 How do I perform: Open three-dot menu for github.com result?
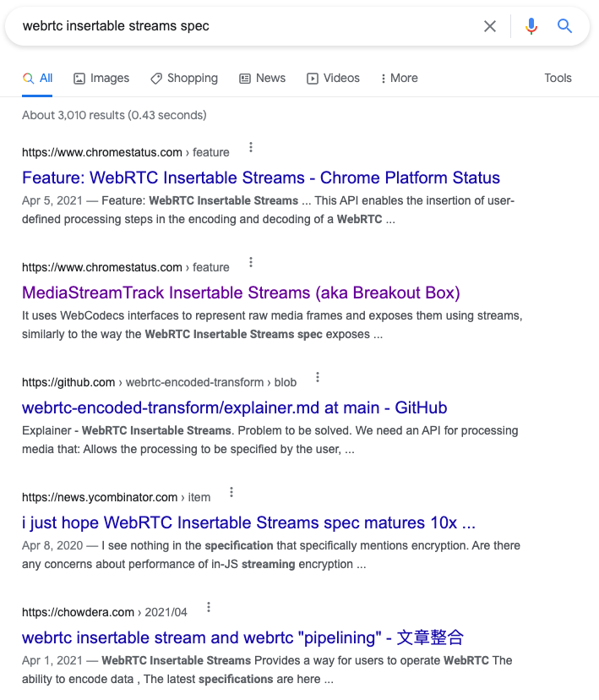[x=318, y=377]
